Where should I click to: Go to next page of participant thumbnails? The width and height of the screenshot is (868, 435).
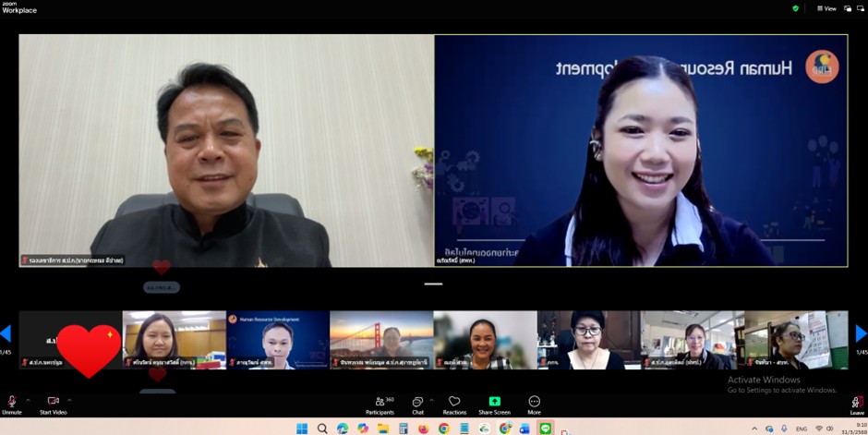click(x=862, y=333)
